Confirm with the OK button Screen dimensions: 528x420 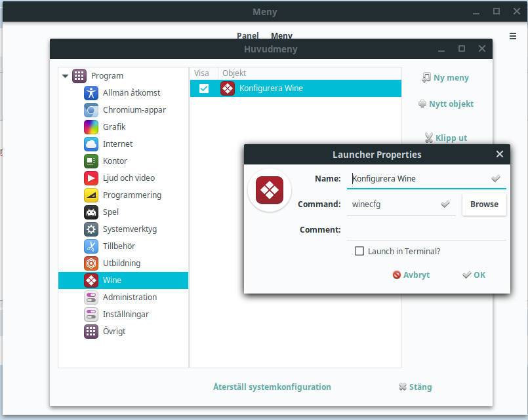[474, 275]
